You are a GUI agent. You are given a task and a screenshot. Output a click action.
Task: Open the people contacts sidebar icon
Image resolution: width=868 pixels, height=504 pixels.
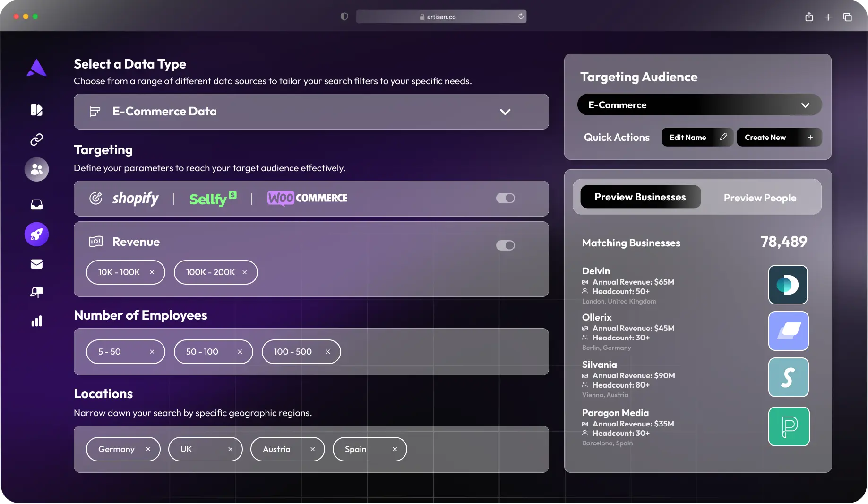click(x=36, y=169)
